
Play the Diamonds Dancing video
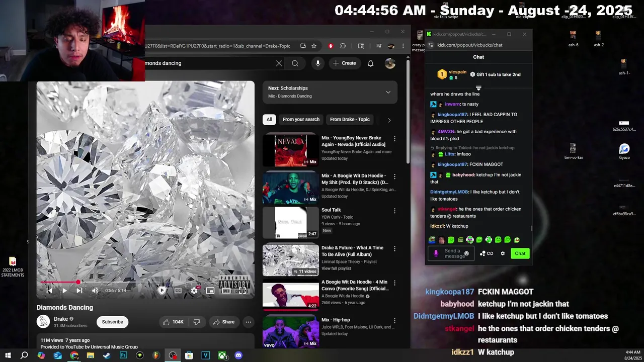[x=64, y=290]
